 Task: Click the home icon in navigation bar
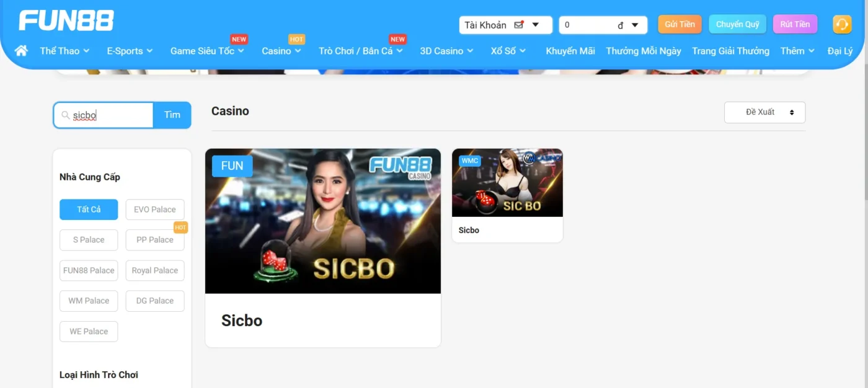tap(20, 50)
